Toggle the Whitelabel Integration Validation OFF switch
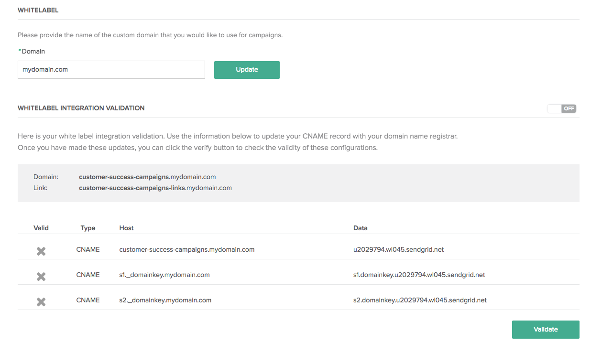 pyautogui.click(x=562, y=108)
